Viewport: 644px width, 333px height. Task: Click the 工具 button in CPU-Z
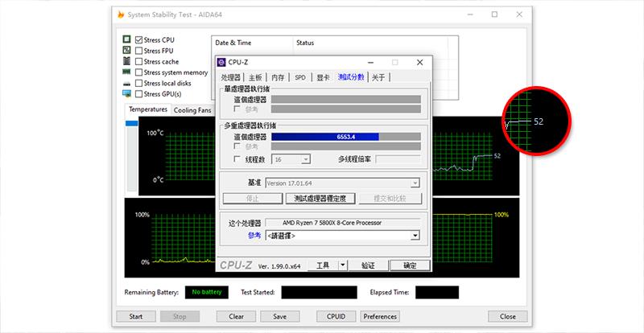click(x=323, y=265)
